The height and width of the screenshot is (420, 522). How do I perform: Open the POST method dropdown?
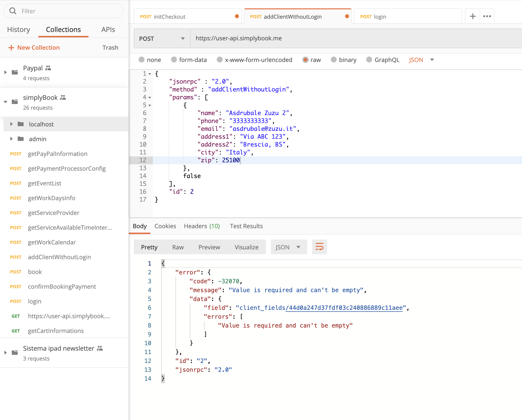162,39
